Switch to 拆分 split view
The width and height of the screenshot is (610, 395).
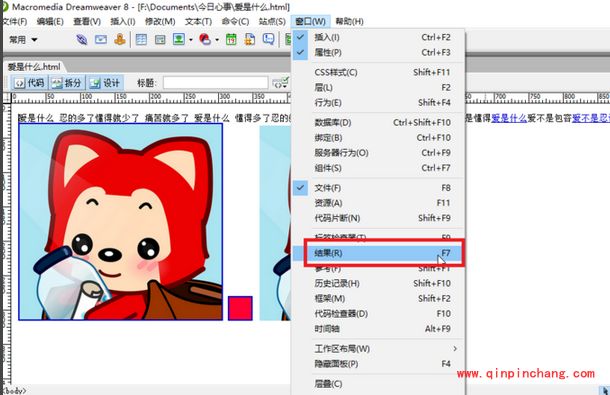pos(67,83)
